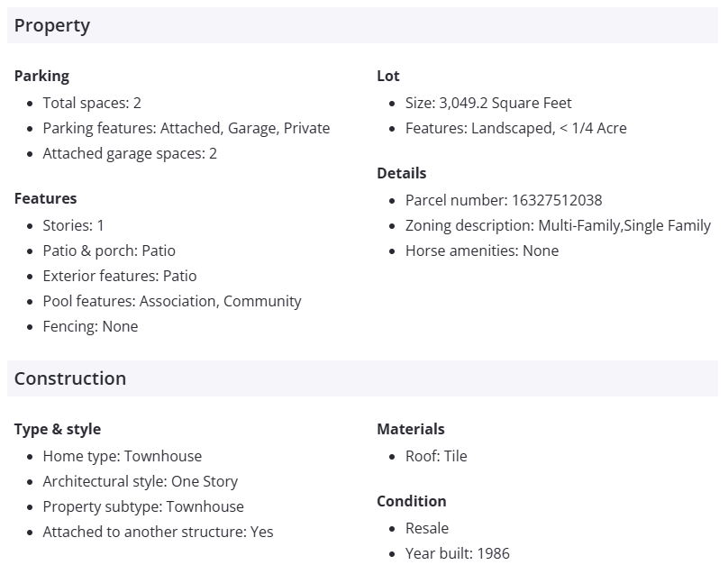728x574 pixels.
Task: Click the Landscaped, < 1/4 Acre features line
Action: [516, 128]
